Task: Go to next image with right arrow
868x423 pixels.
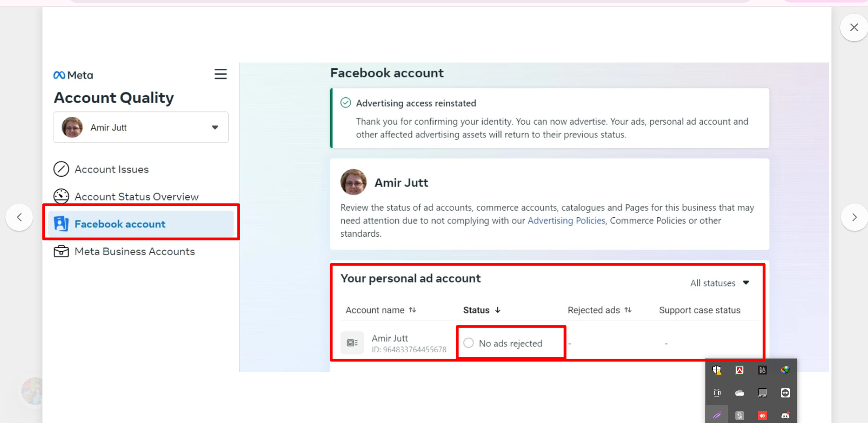Action: click(x=854, y=217)
